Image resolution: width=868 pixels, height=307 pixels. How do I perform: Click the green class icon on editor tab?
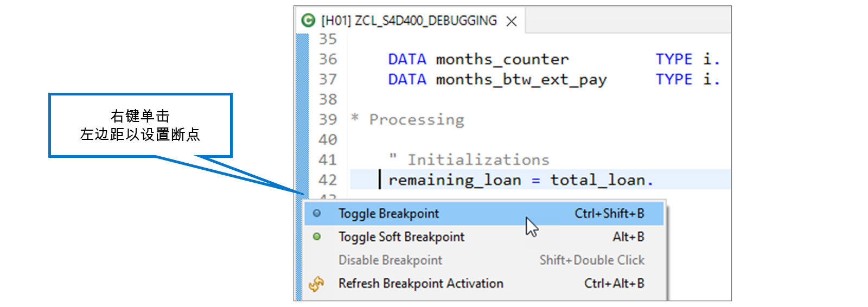coord(308,21)
